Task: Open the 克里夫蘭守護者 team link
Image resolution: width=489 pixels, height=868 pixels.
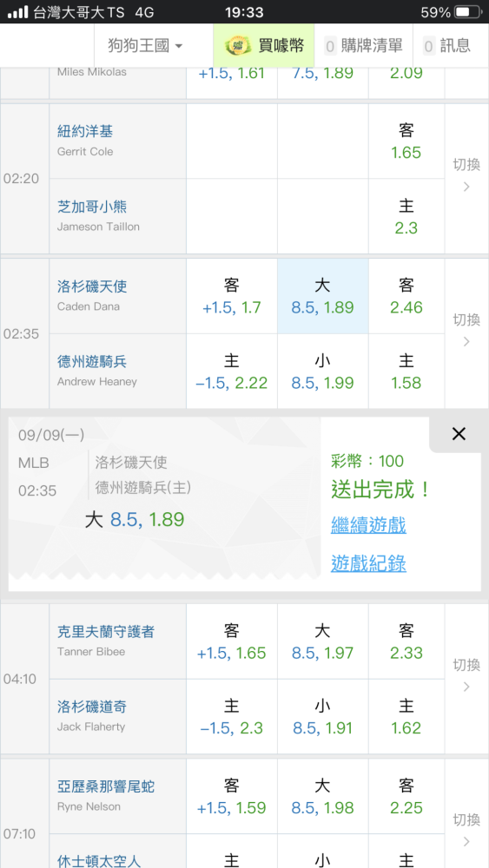Action: (106, 632)
